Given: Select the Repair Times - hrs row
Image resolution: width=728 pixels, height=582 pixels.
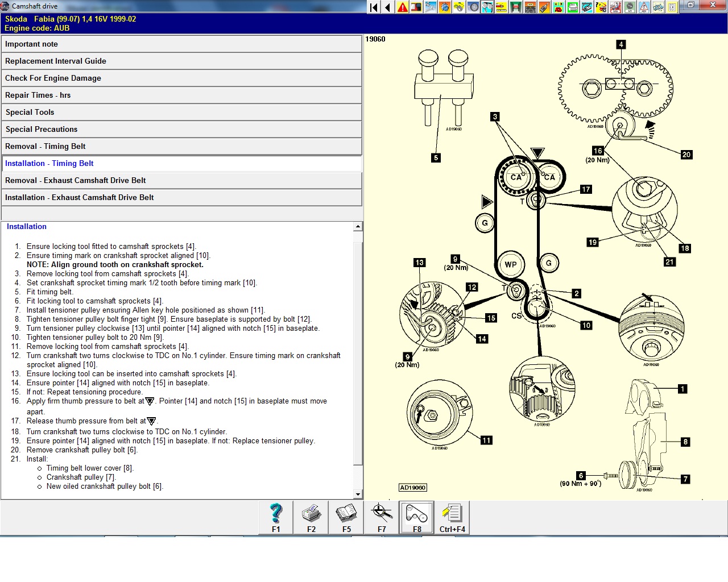Looking at the screenshot, I should [x=181, y=95].
